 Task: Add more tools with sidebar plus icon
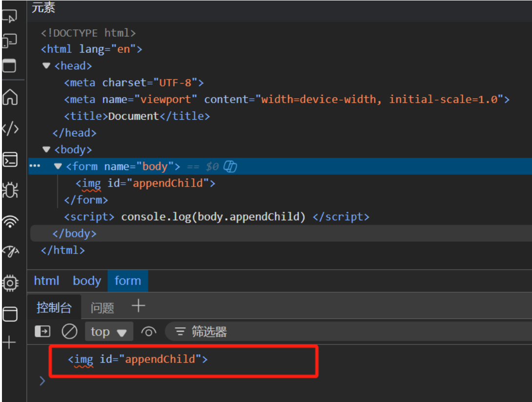pos(9,342)
